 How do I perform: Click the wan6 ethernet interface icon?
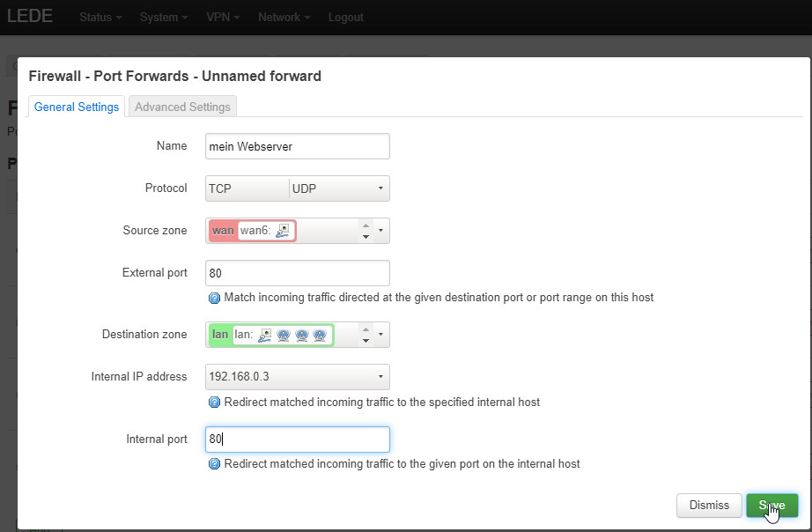[283, 231]
